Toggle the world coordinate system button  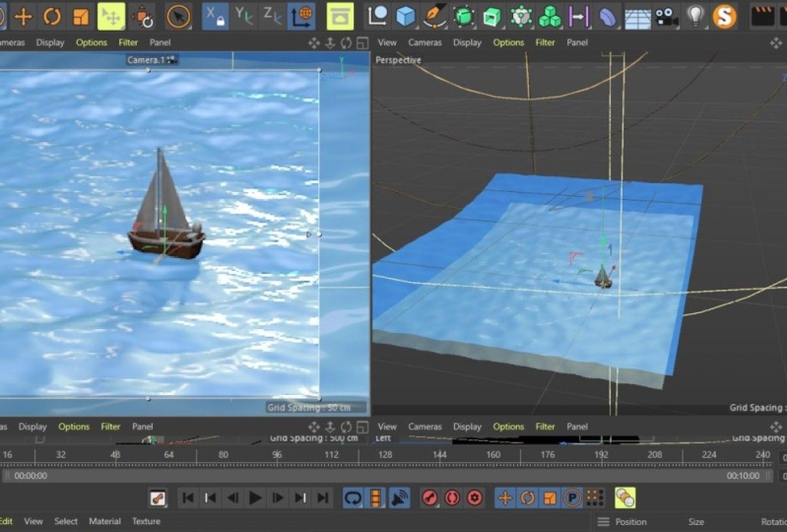point(302,16)
